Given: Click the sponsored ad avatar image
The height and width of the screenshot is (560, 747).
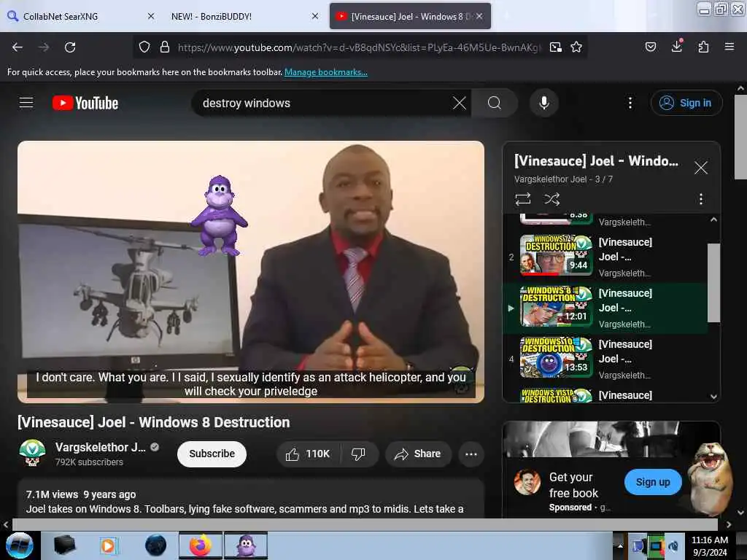Looking at the screenshot, I should tap(527, 482).
